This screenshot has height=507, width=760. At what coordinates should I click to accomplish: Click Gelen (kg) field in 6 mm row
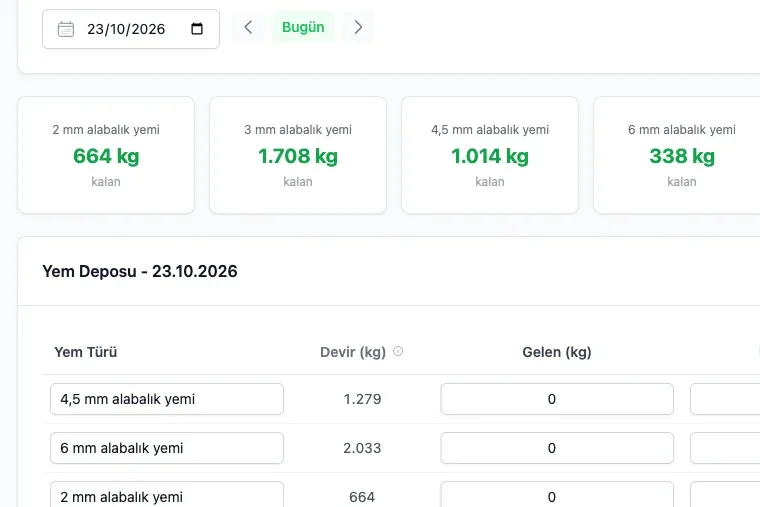tap(557, 448)
